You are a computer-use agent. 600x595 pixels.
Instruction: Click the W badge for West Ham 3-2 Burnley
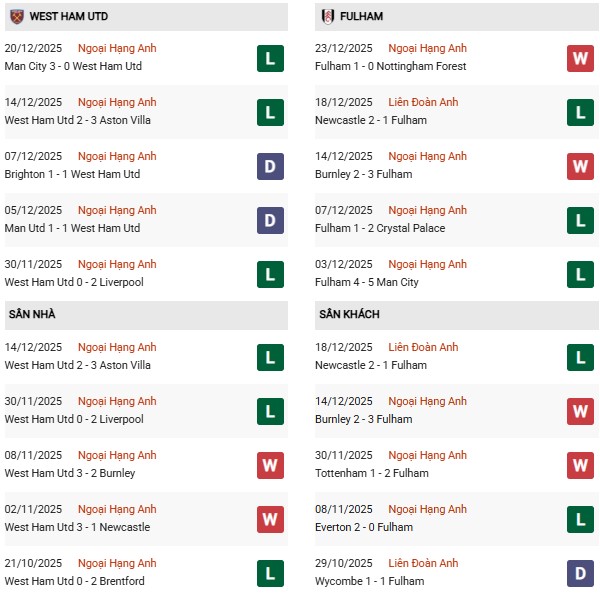(270, 465)
